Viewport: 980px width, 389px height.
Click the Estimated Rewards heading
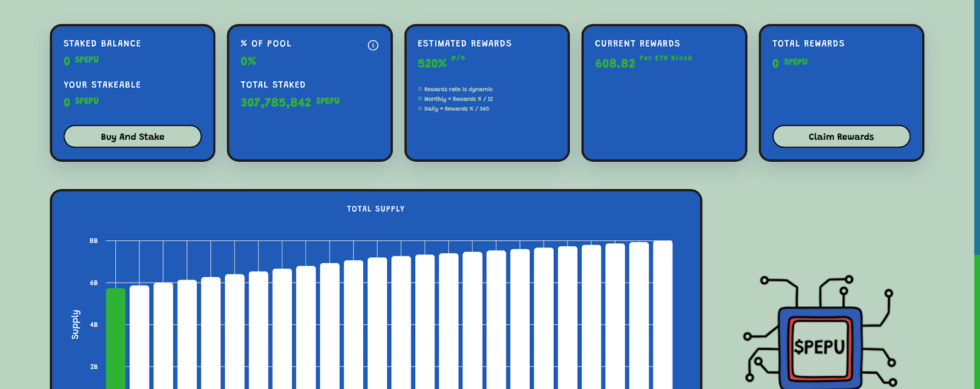(464, 43)
